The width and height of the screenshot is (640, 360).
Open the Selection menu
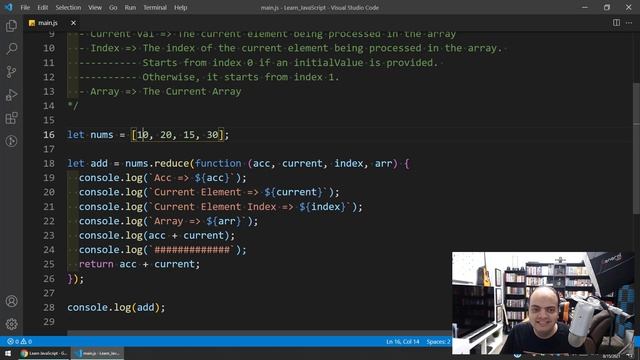68,7
